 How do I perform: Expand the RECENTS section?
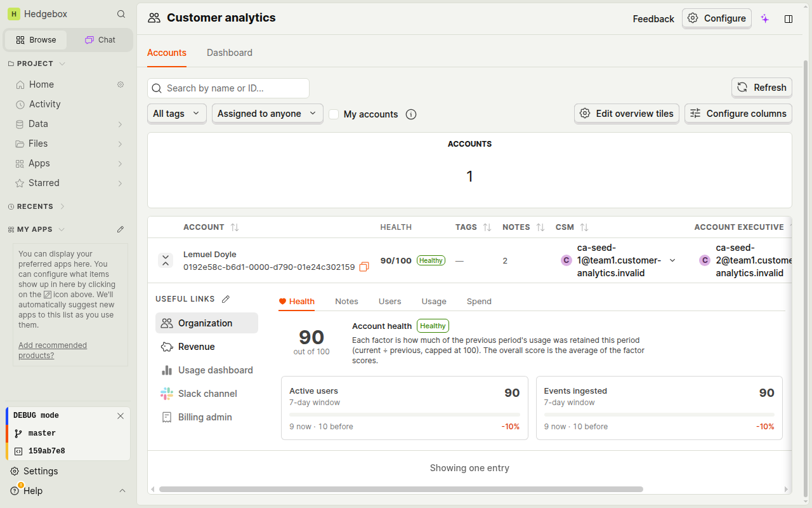(37, 206)
